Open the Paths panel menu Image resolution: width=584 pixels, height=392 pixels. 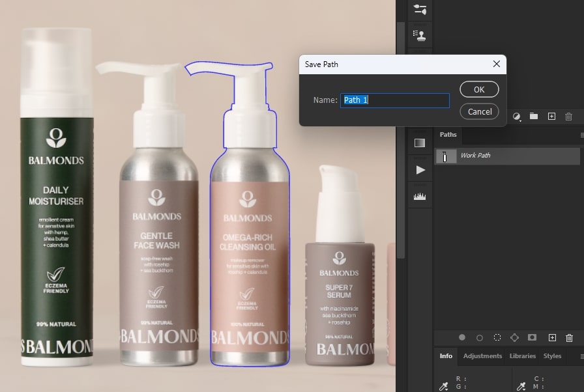(x=581, y=135)
